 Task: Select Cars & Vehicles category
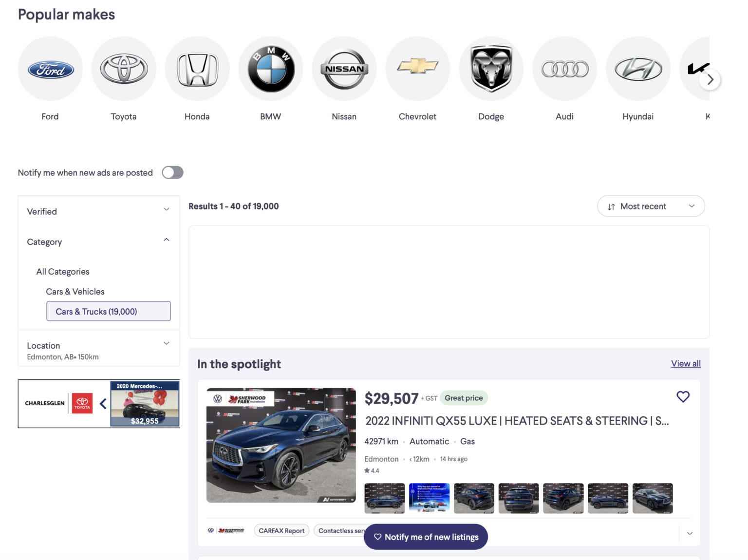coord(75,292)
